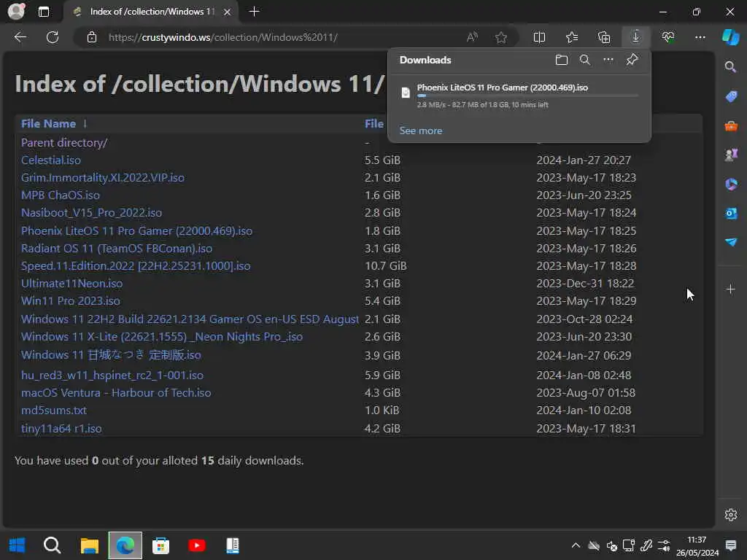Open the profile avatar menu
747x560 pixels.
[16, 12]
